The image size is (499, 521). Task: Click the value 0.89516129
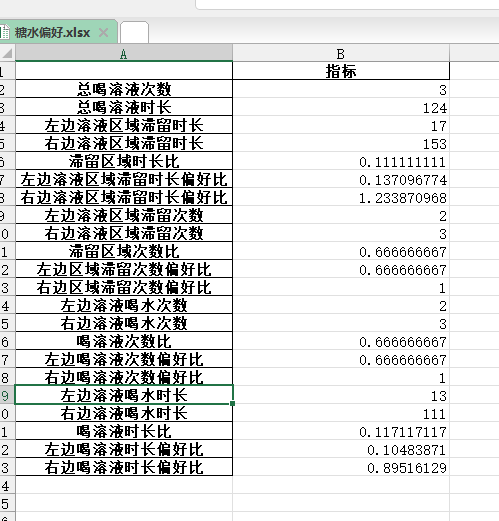(407, 468)
